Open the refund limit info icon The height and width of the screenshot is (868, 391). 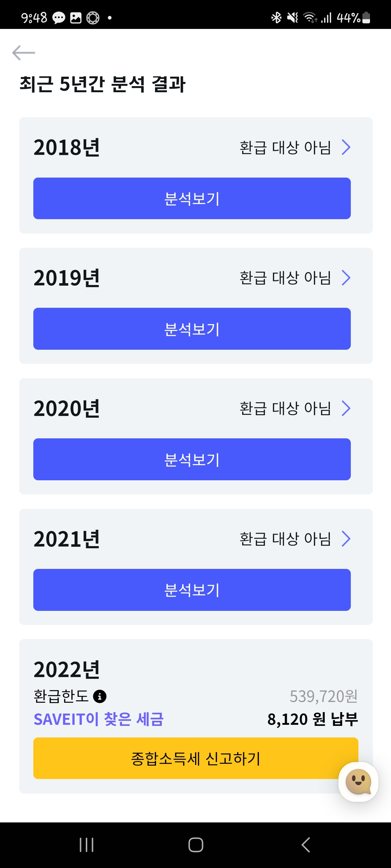(x=100, y=696)
